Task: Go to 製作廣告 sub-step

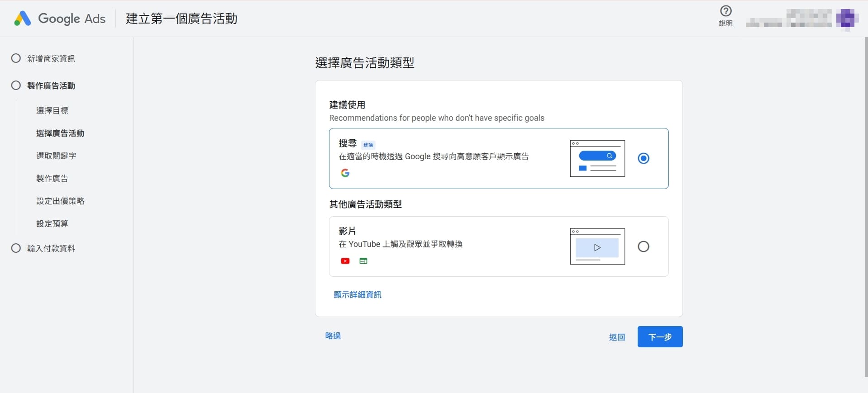Action: pos(52,178)
